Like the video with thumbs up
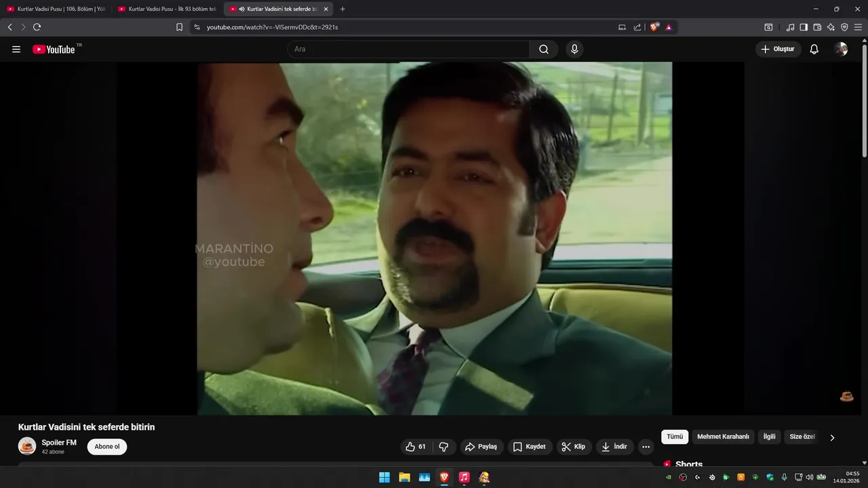Screen dimensions: 868x488 [416, 447]
